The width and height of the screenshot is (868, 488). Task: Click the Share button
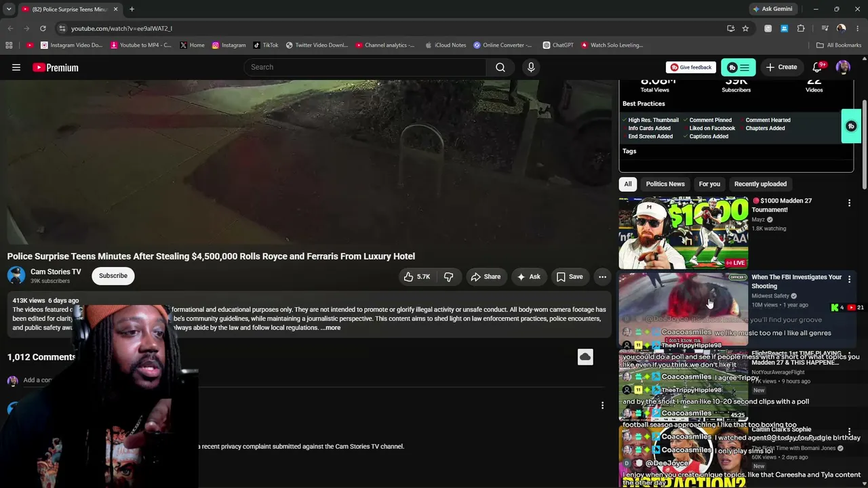(x=486, y=277)
